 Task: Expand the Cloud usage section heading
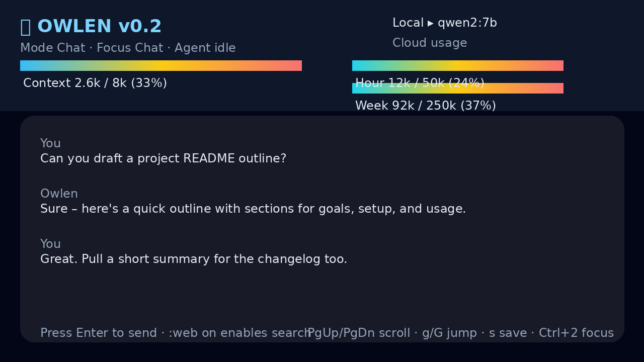[x=430, y=43]
